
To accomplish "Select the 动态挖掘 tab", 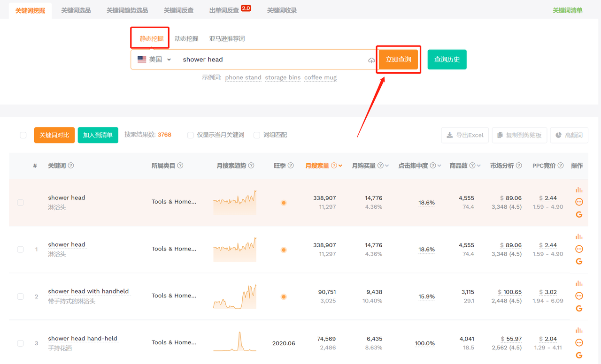I will click(x=186, y=39).
